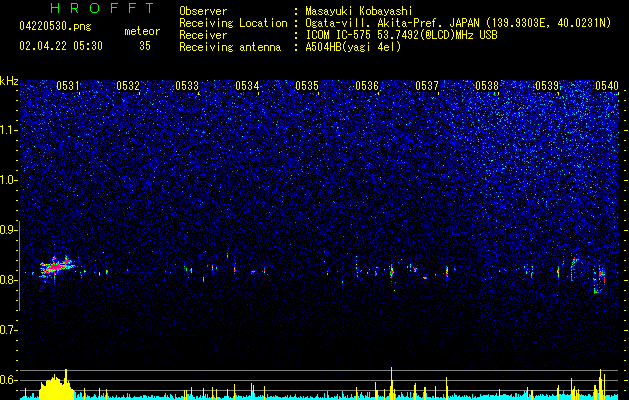The image size is (629, 400).
Task: Select the meteor count value 35
Action: click(x=145, y=46)
